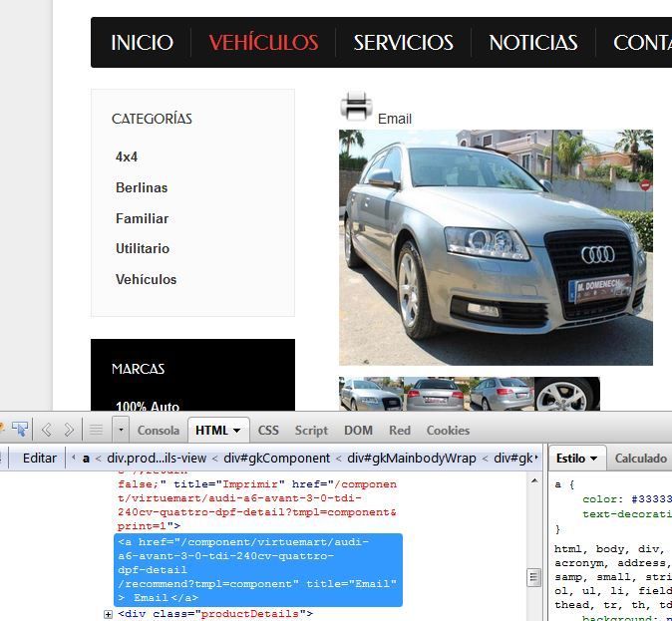This screenshot has width=672, height=621.
Task: Click the highlighted Email anchor node
Action: pos(258,569)
